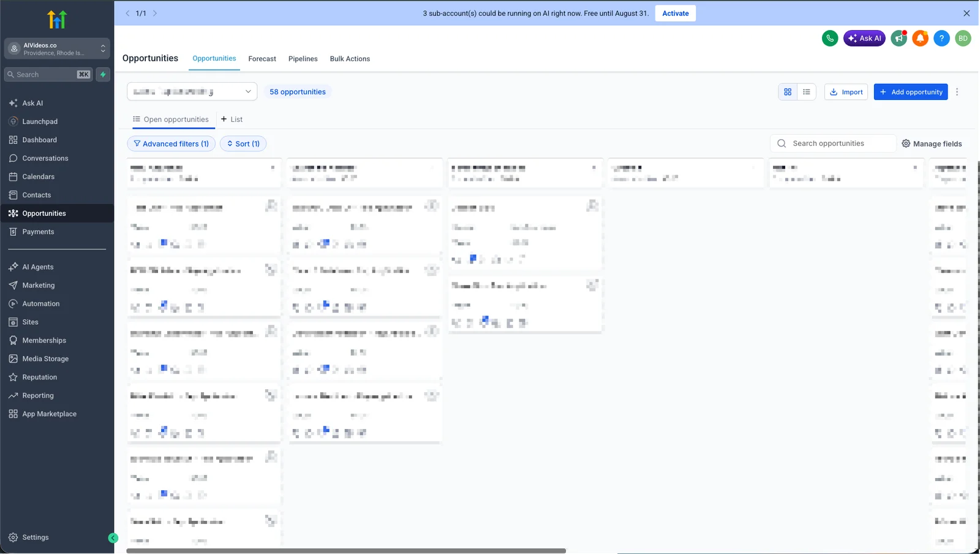980x554 pixels.
Task: Select the Bulk Actions tab
Action: (x=350, y=59)
